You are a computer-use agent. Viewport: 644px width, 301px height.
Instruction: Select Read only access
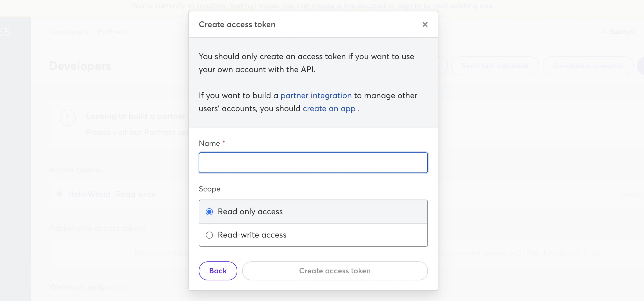209,212
